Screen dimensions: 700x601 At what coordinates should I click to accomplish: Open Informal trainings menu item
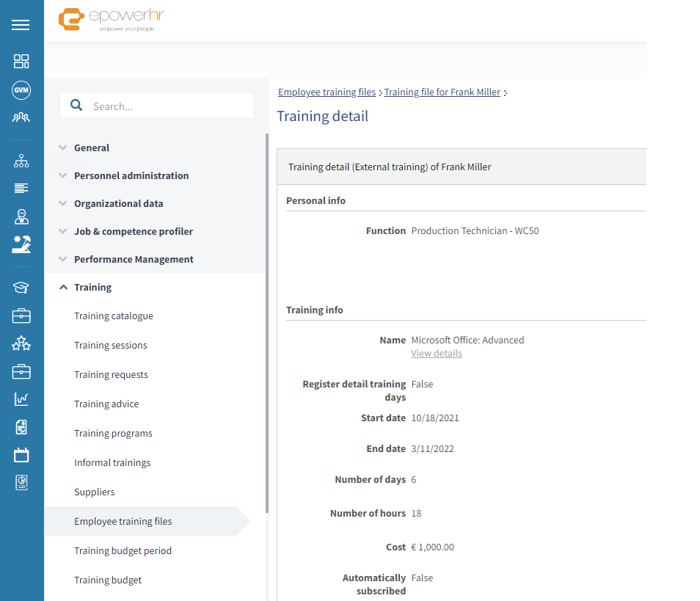[x=112, y=462]
